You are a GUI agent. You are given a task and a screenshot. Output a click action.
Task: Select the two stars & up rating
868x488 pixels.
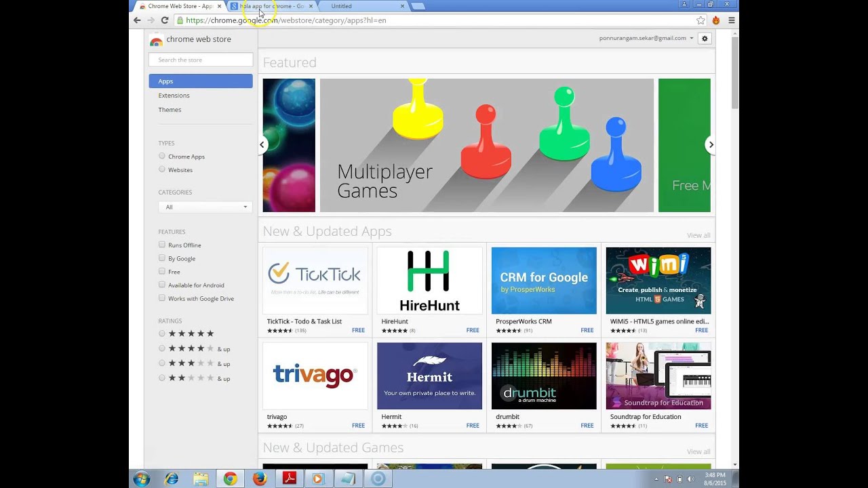tap(162, 378)
